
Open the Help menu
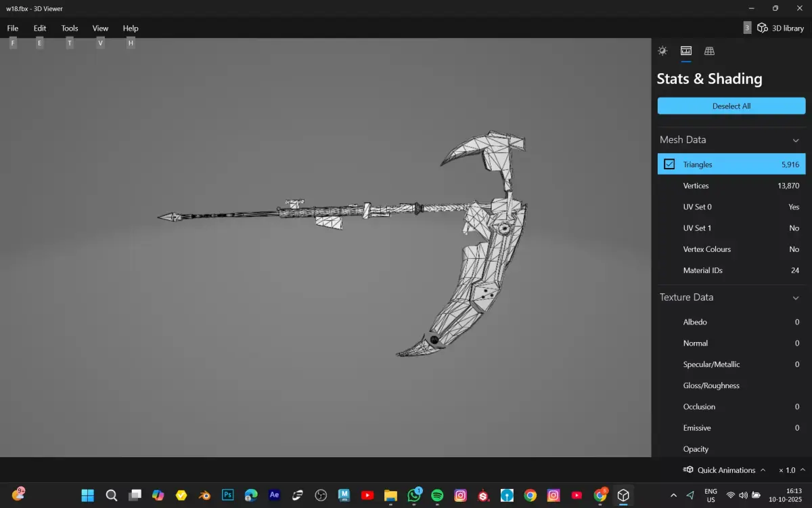coord(131,28)
